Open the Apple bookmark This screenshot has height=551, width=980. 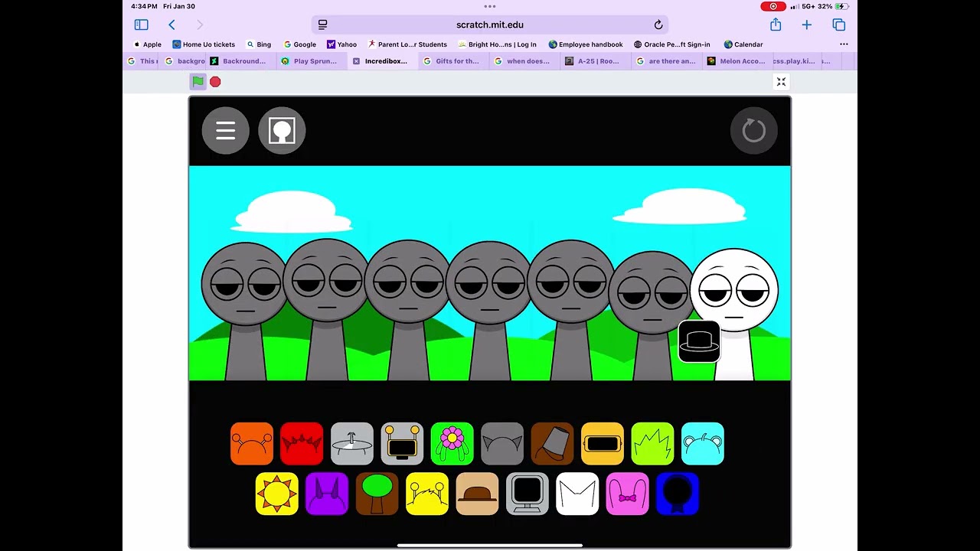pos(147,44)
